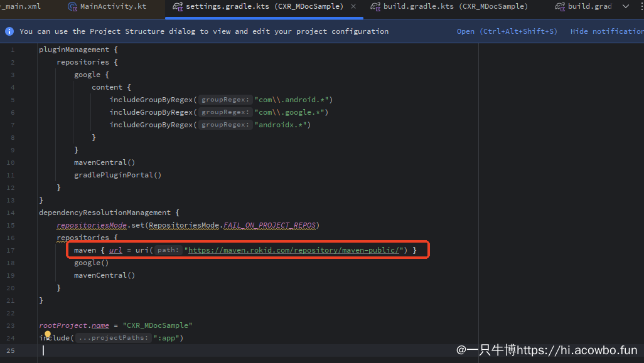Click the content keyword on line 4

click(107, 87)
